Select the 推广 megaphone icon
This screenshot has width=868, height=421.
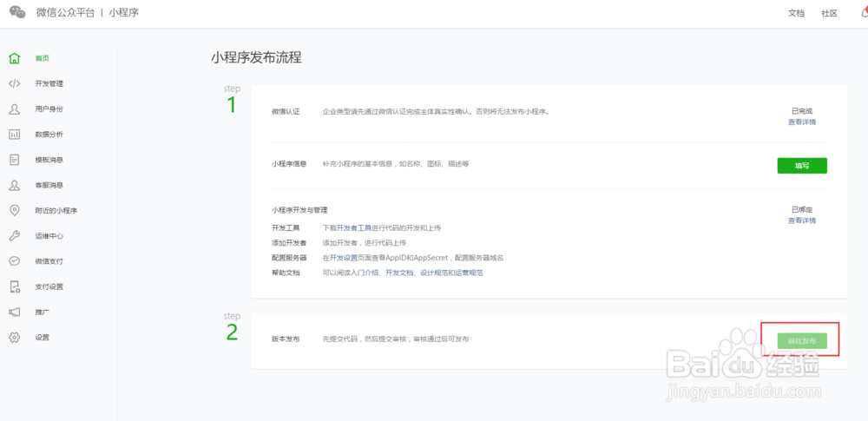click(x=15, y=312)
